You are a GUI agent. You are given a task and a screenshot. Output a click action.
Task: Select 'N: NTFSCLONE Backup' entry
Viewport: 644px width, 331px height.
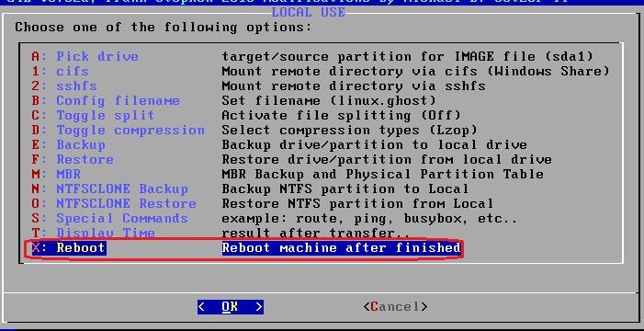tap(109, 189)
